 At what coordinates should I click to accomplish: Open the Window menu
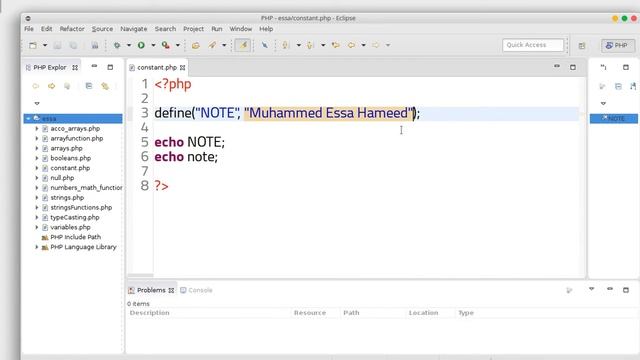click(x=241, y=29)
